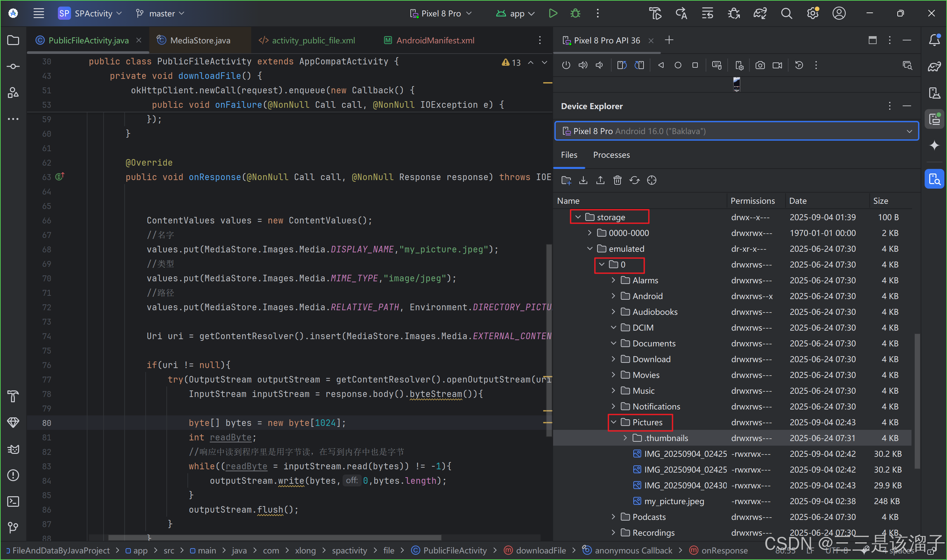Open the master branch dropdown
The height and width of the screenshot is (560, 947).
(160, 13)
